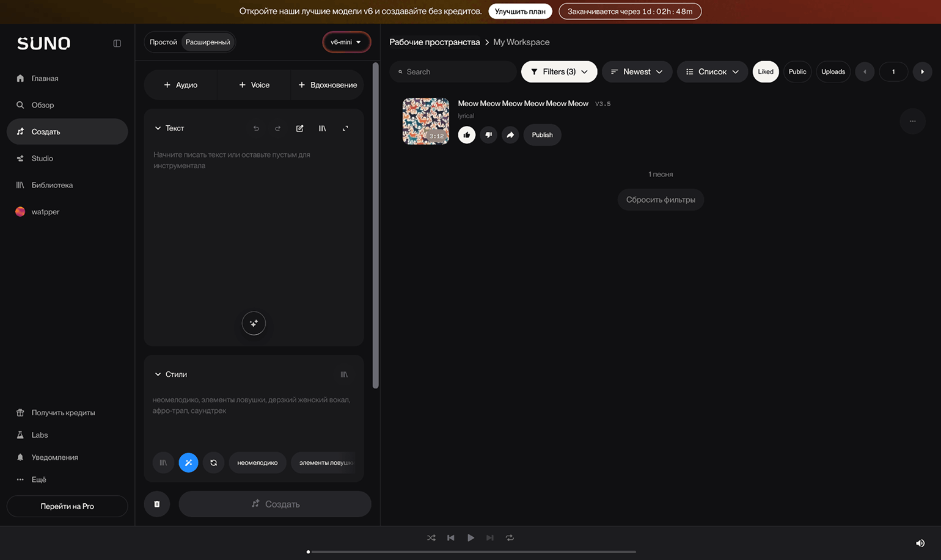Click the Сбросить фильтры button
941x560 pixels.
point(661,200)
